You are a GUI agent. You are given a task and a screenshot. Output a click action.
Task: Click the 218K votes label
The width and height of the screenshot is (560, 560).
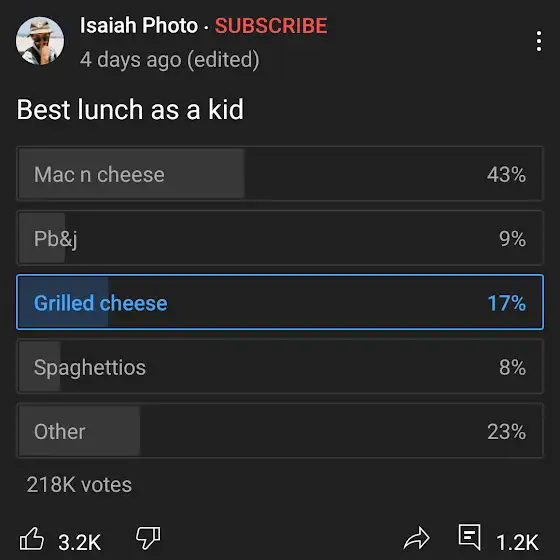pos(79,485)
